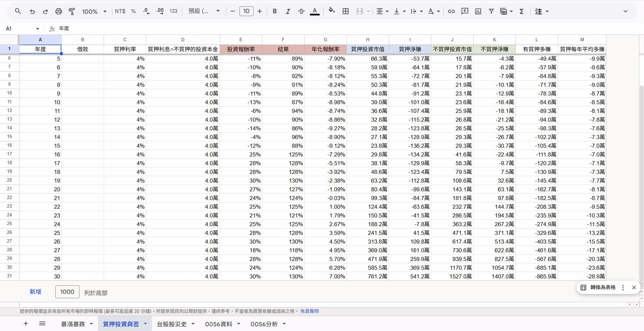Open the filter views dropdown

pyautogui.click(x=506, y=11)
